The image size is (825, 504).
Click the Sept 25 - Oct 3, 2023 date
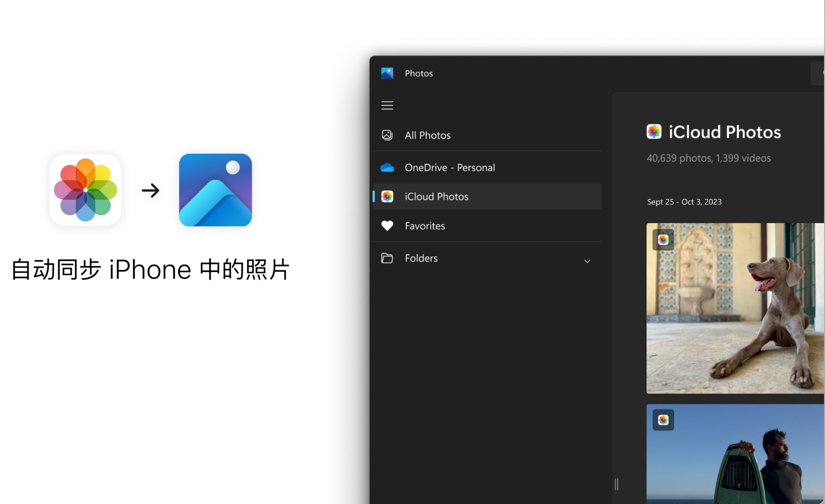(684, 202)
